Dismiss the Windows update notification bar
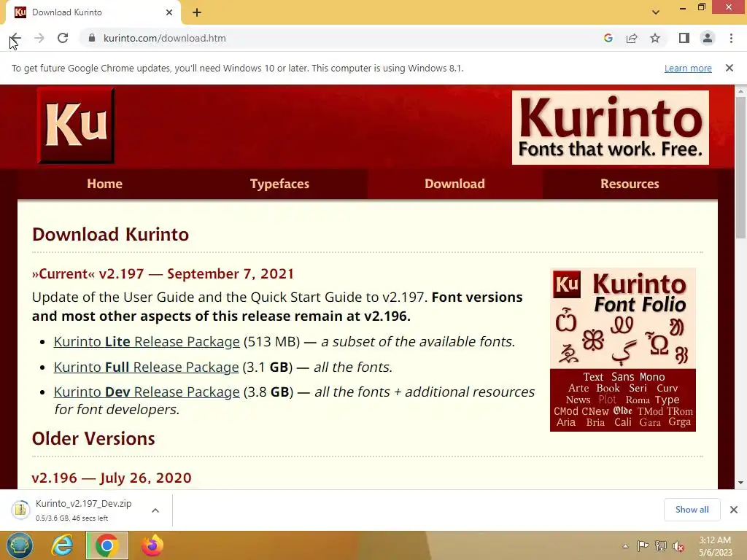Image resolution: width=747 pixels, height=560 pixels. pos(729,68)
